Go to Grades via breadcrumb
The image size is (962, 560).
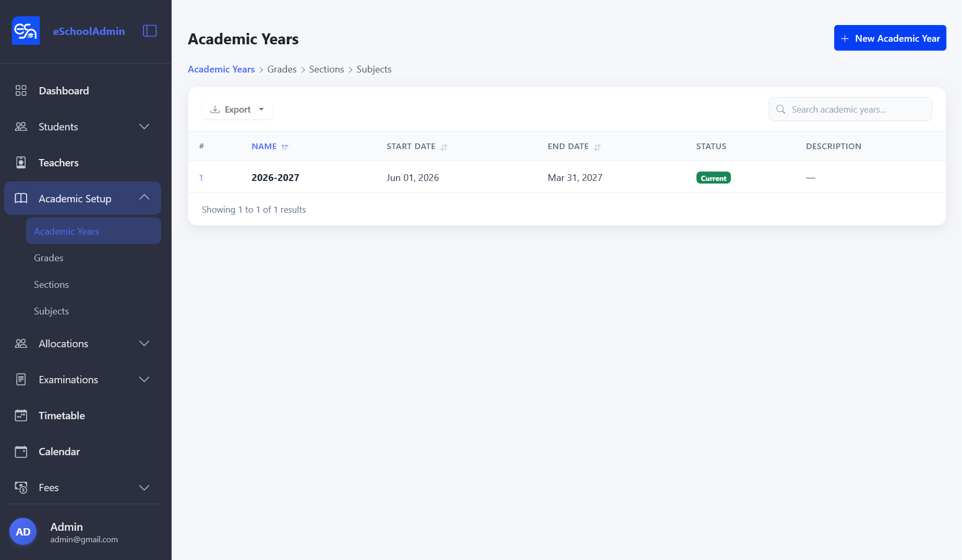282,69
